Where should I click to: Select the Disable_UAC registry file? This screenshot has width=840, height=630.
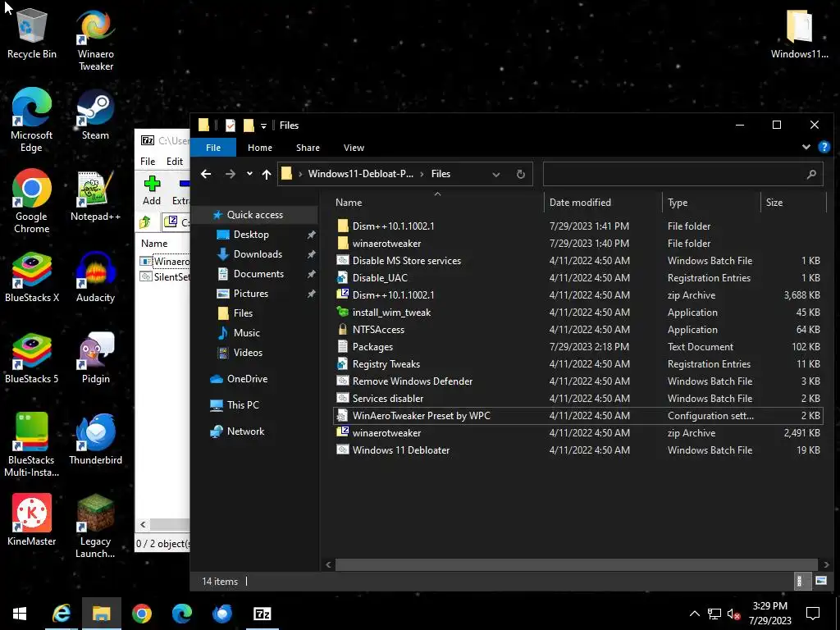pyautogui.click(x=380, y=278)
